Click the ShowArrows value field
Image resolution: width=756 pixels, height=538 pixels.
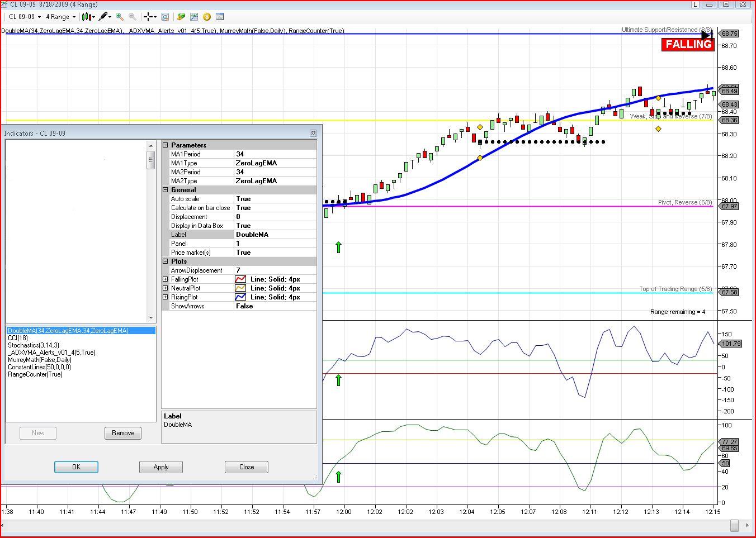click(x=275, y=306)
